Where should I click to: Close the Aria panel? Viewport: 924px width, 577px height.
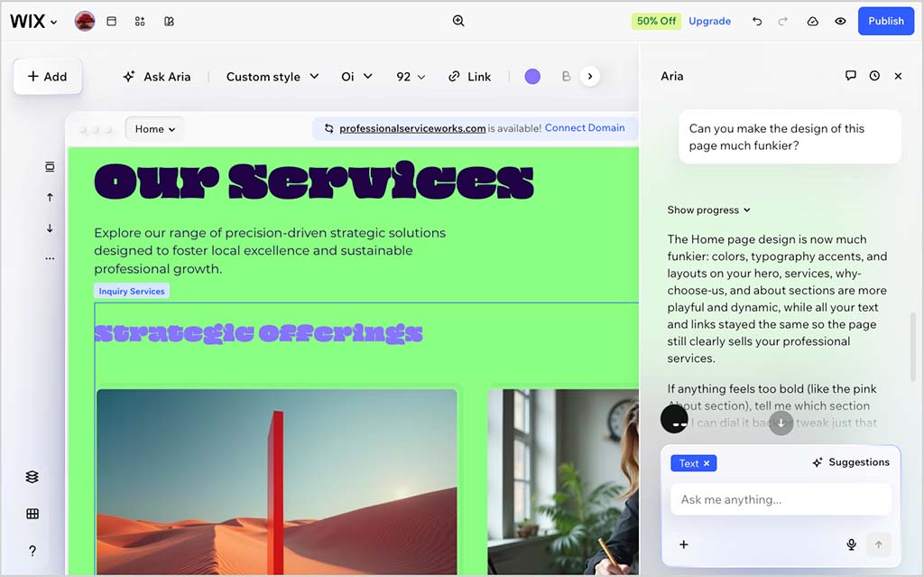pos(898,76)
